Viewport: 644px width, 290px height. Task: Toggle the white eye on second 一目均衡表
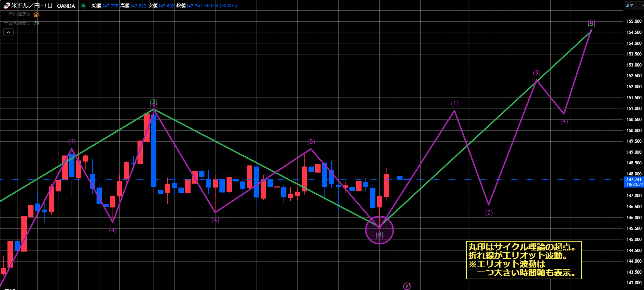pyautogui.click(x=36, y=23)
